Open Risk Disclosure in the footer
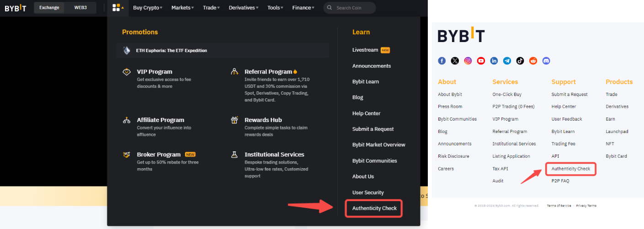 pyautogui.click(x=453, y=156)
